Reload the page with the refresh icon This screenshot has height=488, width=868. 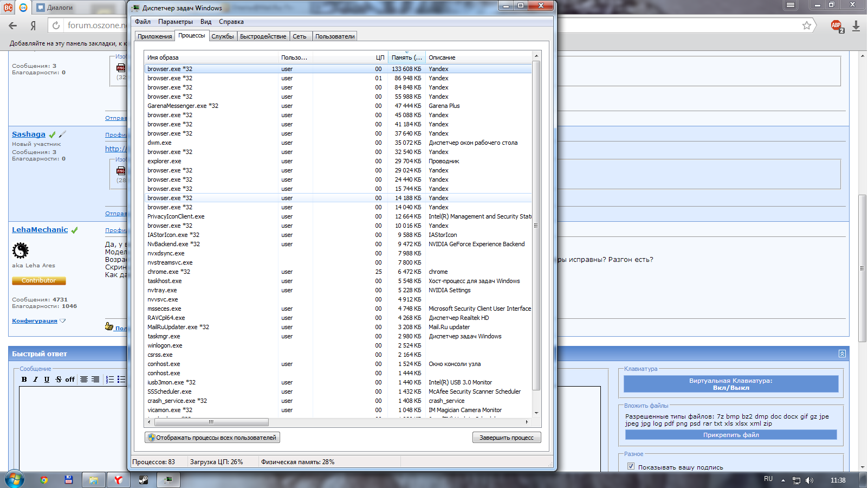tap(56, 25)
